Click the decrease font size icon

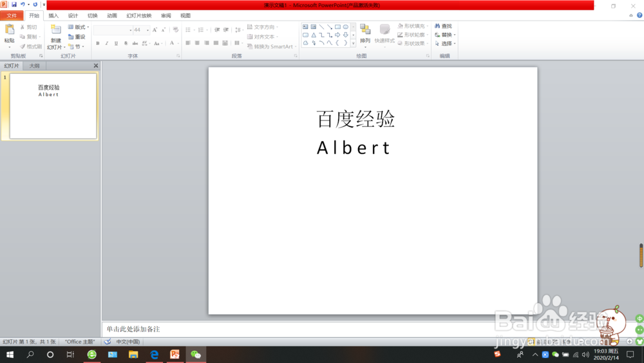pos(163,30)
